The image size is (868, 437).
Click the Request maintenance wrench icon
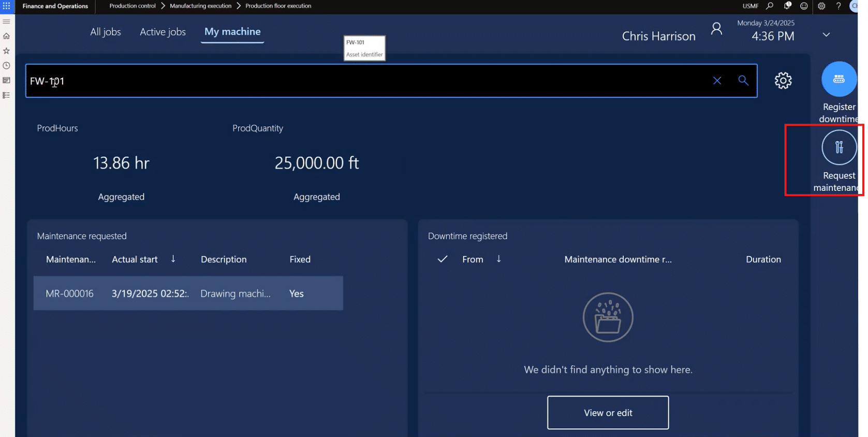(838, 147)
